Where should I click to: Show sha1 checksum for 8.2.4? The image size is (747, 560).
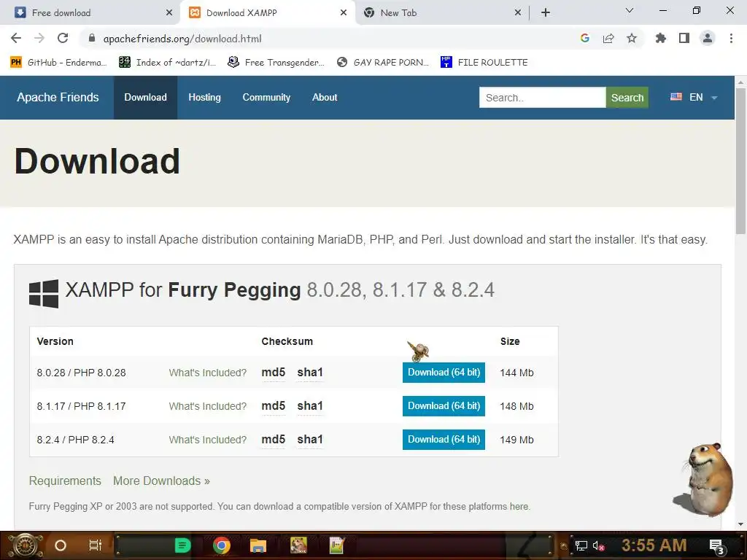coord(310,439)
